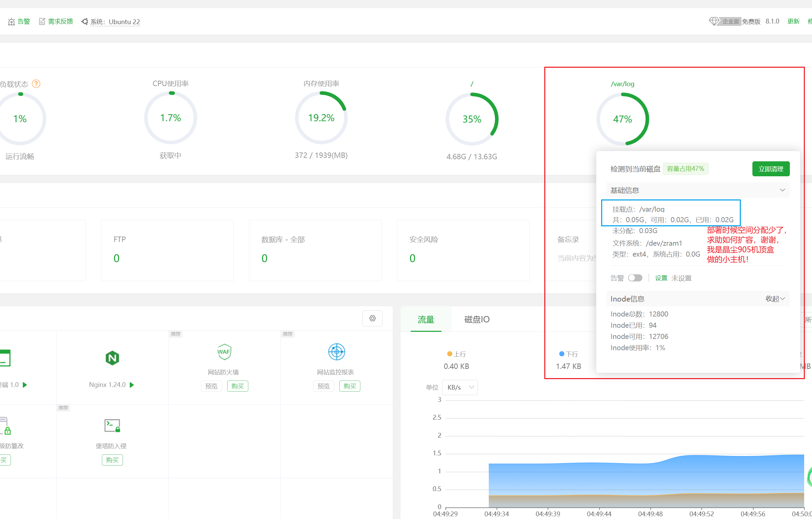
Task: Click the 4.68G / 13.63G text
Action: (x=472, y=157)
